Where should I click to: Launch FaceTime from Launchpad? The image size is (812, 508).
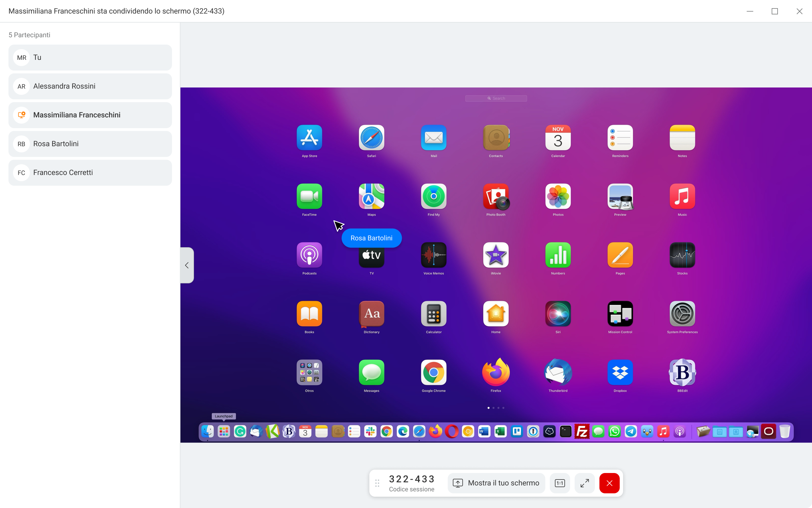[x=309, y=196]
